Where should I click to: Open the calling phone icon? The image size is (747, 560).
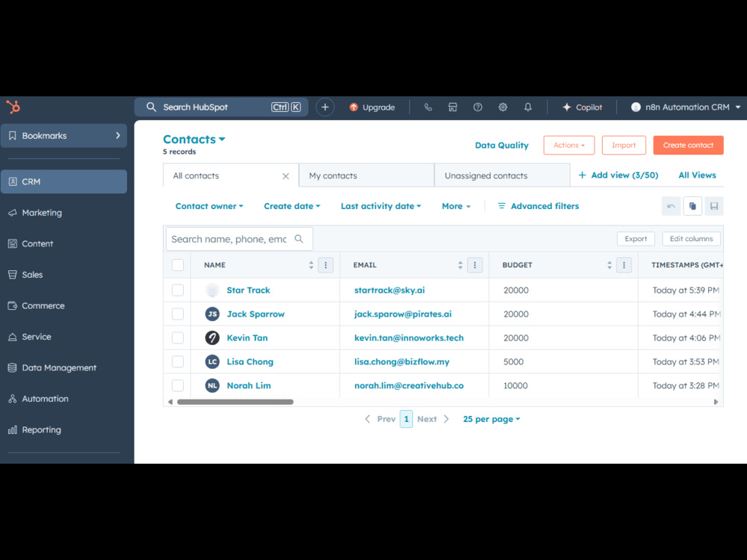pyautogui.click(x=428, y=107)
